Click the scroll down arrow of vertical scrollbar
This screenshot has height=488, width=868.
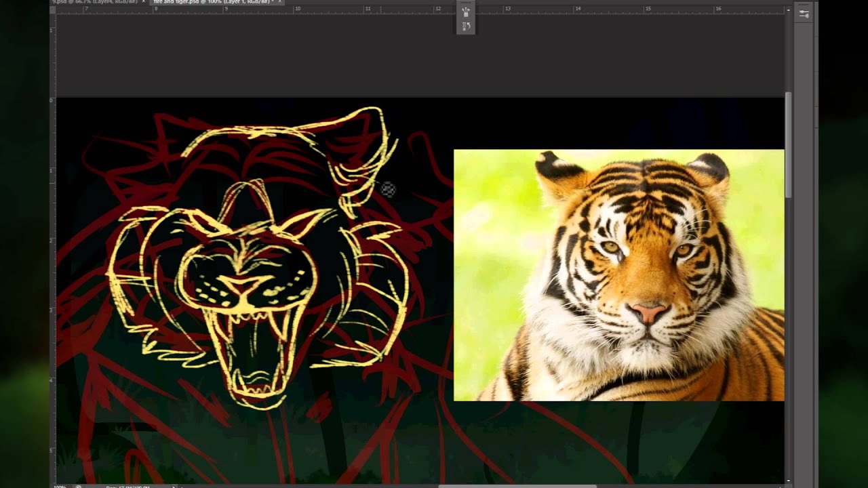click(x=788, y=480)
